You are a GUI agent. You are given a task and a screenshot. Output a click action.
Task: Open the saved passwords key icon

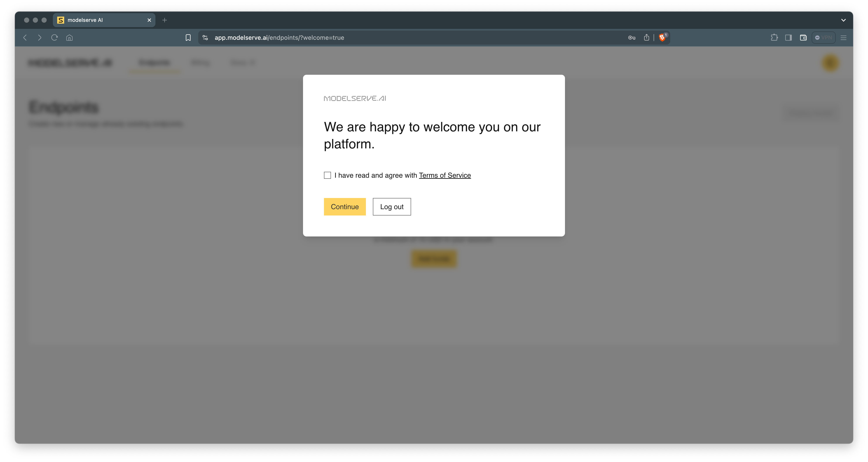[x=631, y=37]
